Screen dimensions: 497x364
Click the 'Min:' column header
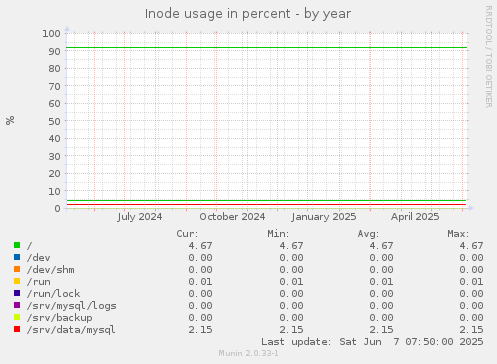(278, 234)
